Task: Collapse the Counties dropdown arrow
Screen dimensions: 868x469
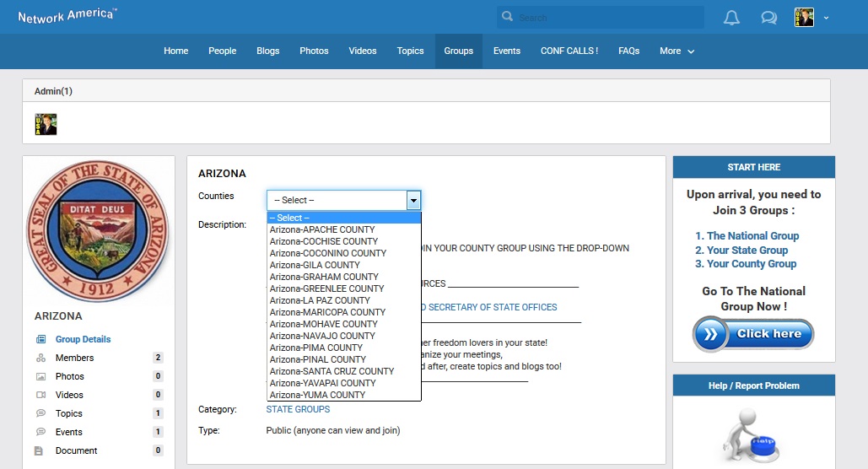Action: [413, 200]
